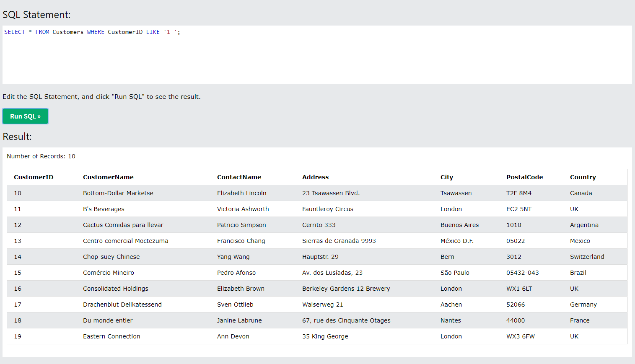
Task: Select the Consolidated Holdings cell
Action: 116,289
